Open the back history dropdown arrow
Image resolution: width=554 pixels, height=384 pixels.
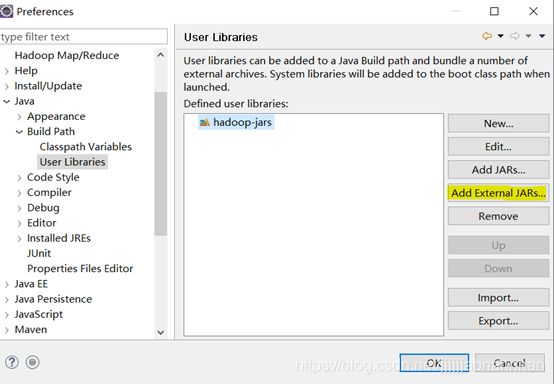(501, 36)
